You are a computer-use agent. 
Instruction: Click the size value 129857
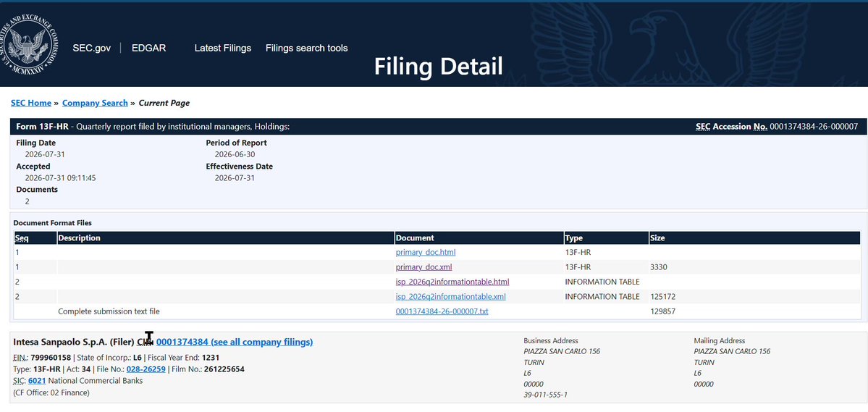(663, 312)
